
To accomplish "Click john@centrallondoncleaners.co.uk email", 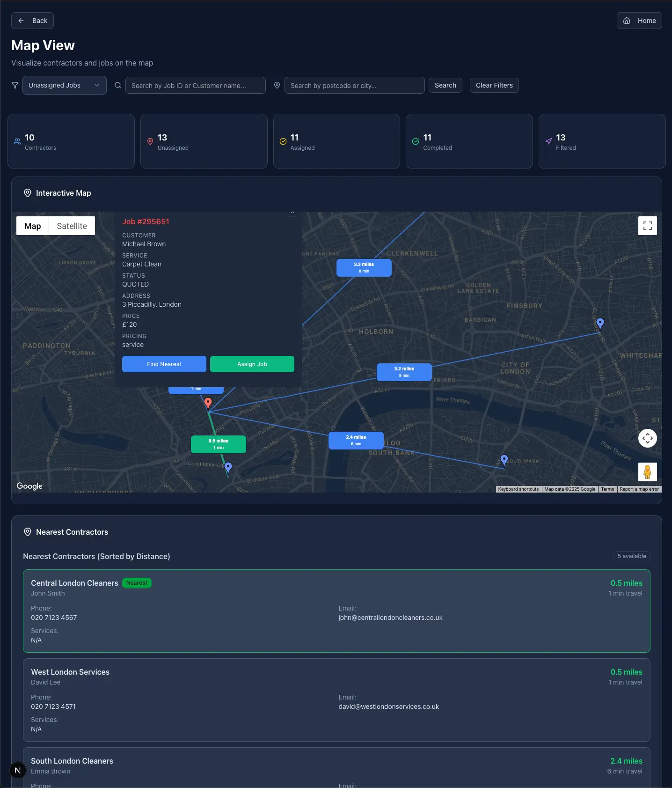I will (x=391, y=618).
